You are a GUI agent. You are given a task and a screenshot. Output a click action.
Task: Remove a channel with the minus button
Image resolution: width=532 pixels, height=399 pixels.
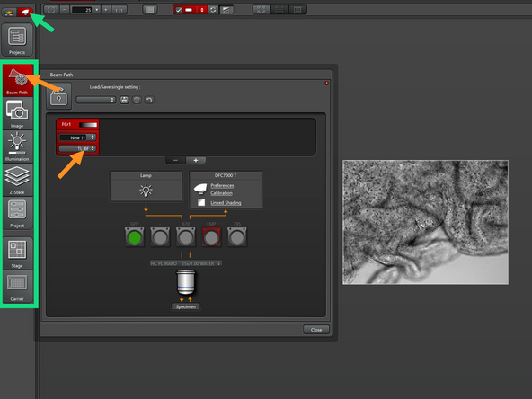175,161
